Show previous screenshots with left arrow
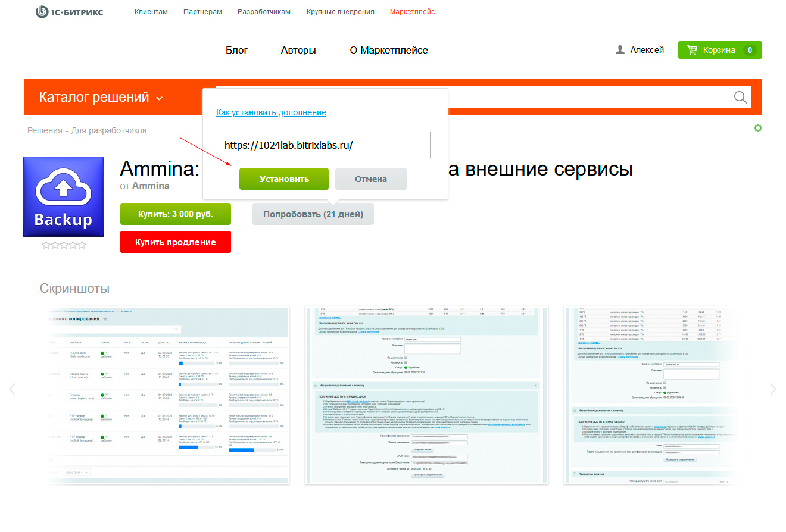Image resolution: width=786 pixels, height=532 pixels. [13, 389]
